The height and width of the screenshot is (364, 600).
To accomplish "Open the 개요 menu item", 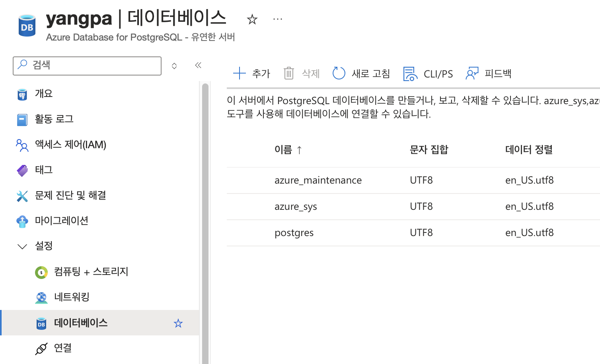I will pos(44,93).
